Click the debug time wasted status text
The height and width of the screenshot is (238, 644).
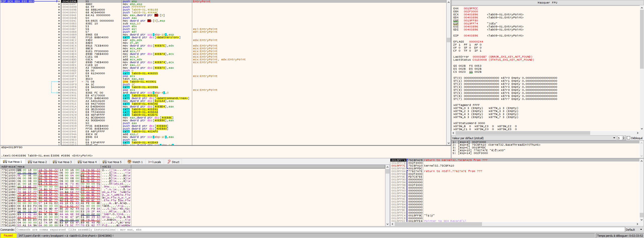pos(620,235)
